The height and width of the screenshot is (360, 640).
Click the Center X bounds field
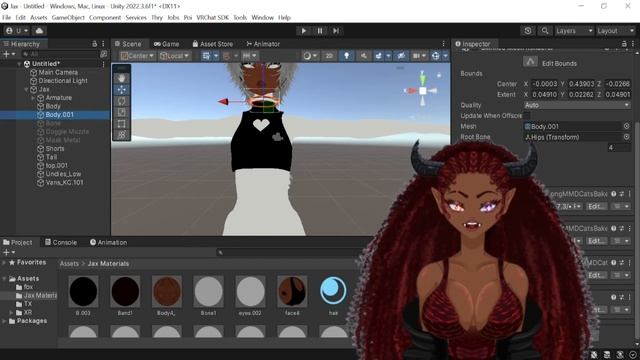(x=544, y=84)
